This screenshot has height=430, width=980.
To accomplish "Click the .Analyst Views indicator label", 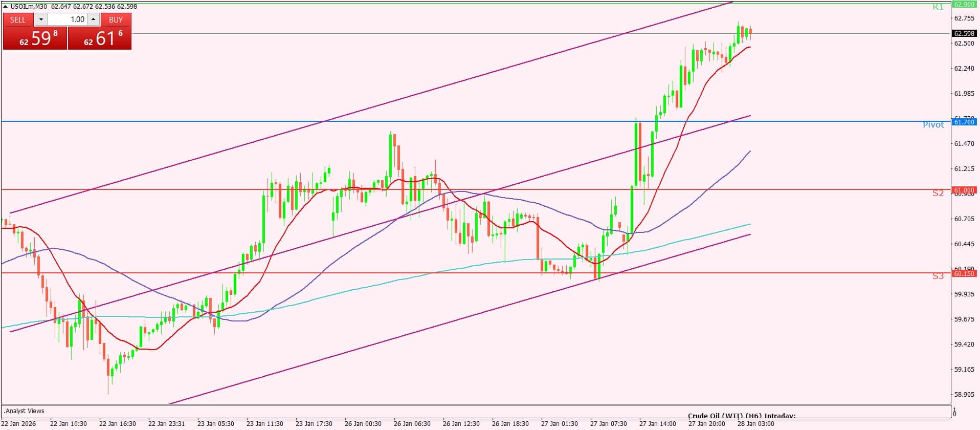I will pos(24,411).
